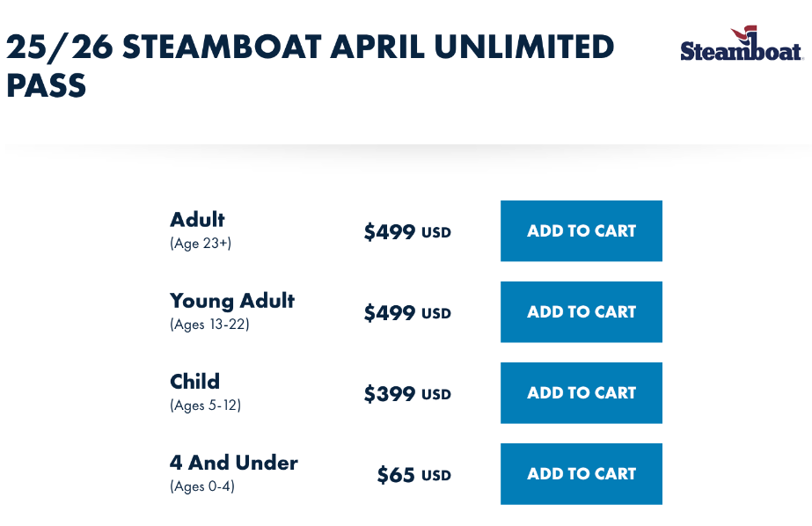This screenshot has width=812, height=526.
Task: Click the USD label beside the $399 price
Action: coord(435,395)
